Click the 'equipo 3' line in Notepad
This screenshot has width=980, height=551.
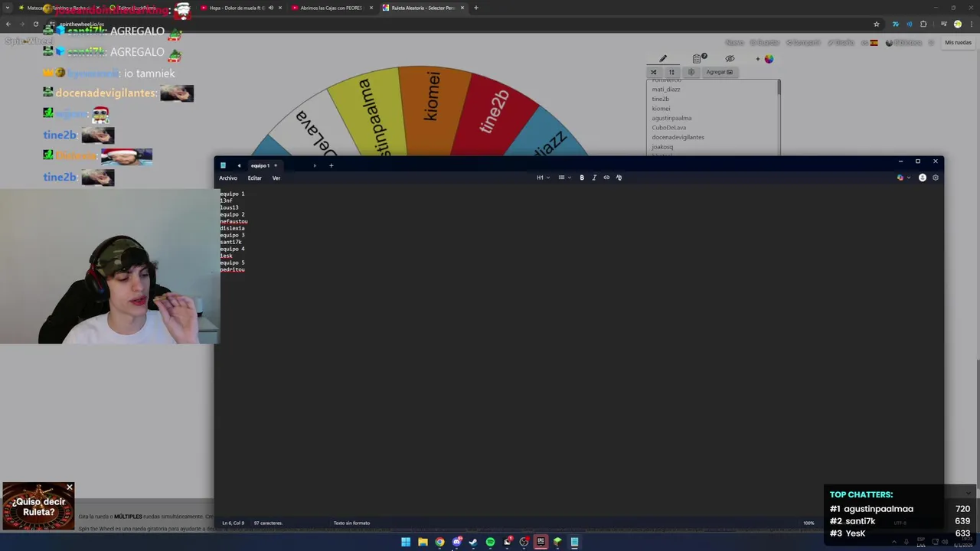point(232,235)
